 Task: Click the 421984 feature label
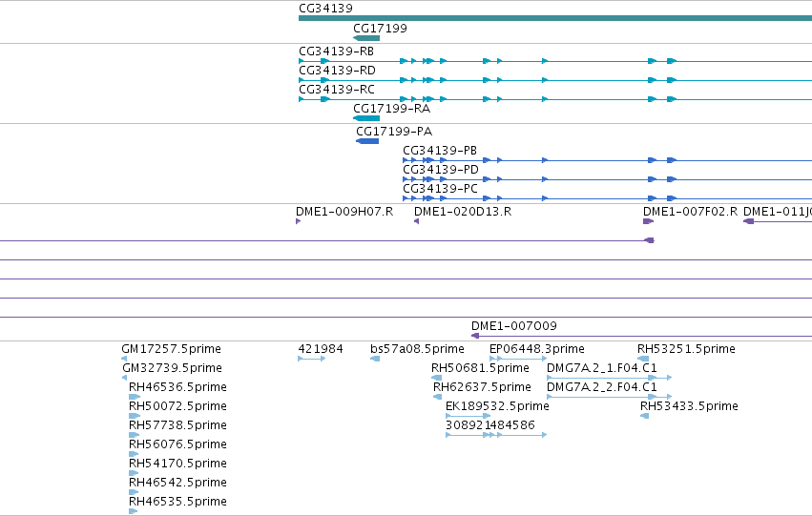point(321,349)
